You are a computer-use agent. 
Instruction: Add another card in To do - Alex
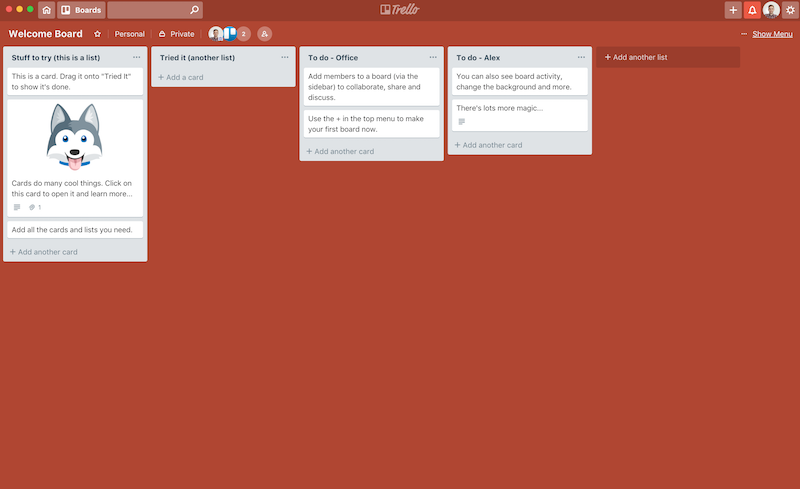pos(489,145)
